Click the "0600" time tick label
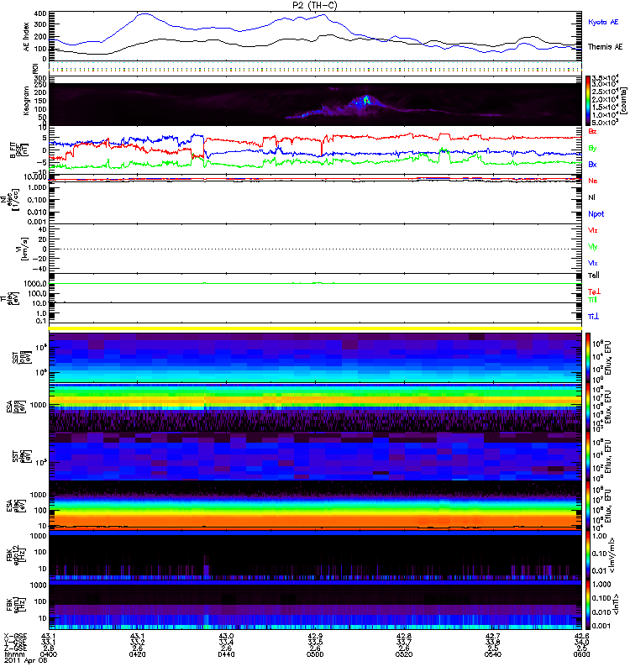The width and height of the screenshot is (630, 672). point(581,654)
